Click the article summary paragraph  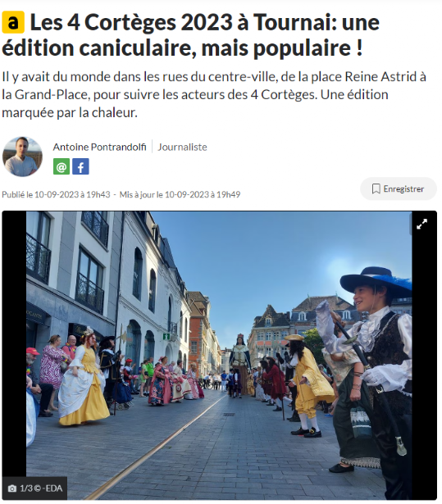coord(214,94)
